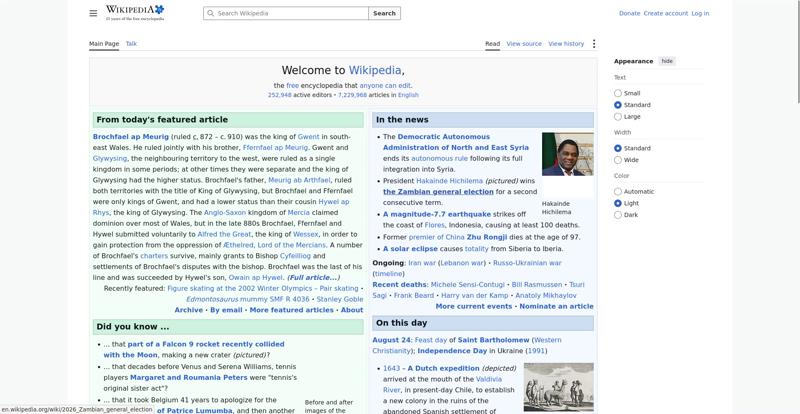800x414 pixels.
Task: Open the Brochfael ap Meurig article link
Action: 131,137
